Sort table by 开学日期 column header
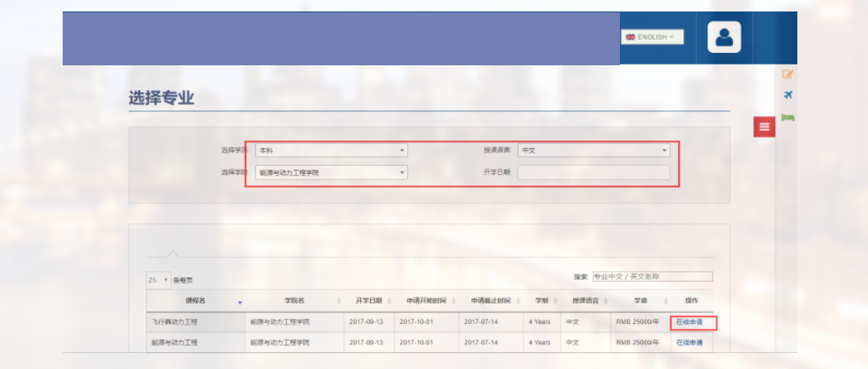The image size is (868, 369). click(x=369, y=301)
